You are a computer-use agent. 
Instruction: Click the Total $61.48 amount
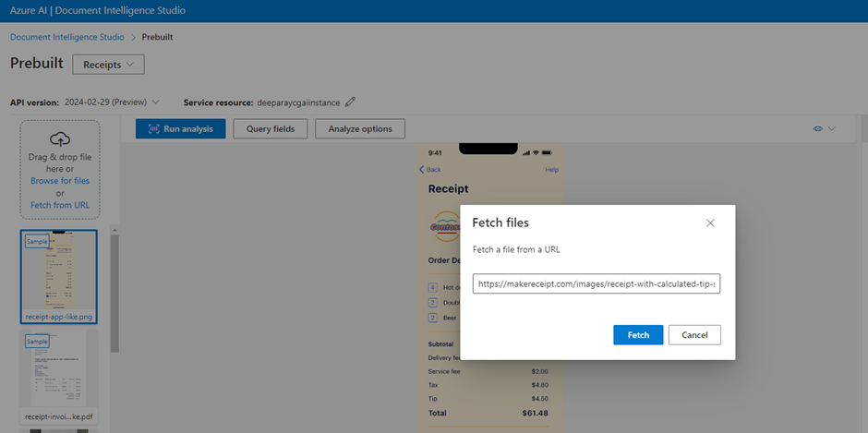pos(535,413)
